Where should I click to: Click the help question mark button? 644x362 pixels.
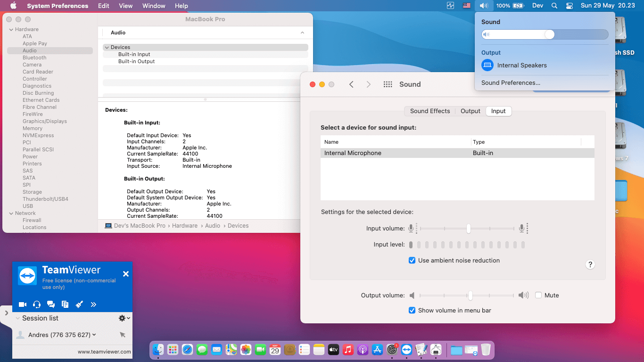coord(590,264)
